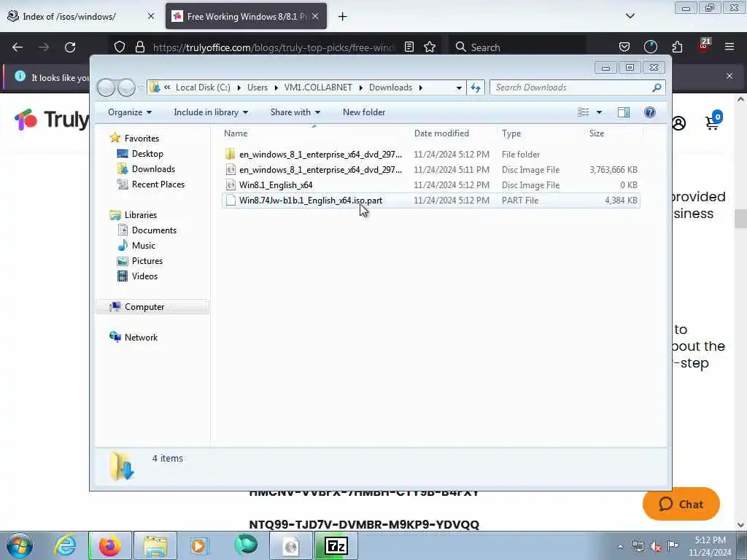Click Firefox URL address field
The height and width of the screenshot is (560, 747).
(x=274, y=47)
